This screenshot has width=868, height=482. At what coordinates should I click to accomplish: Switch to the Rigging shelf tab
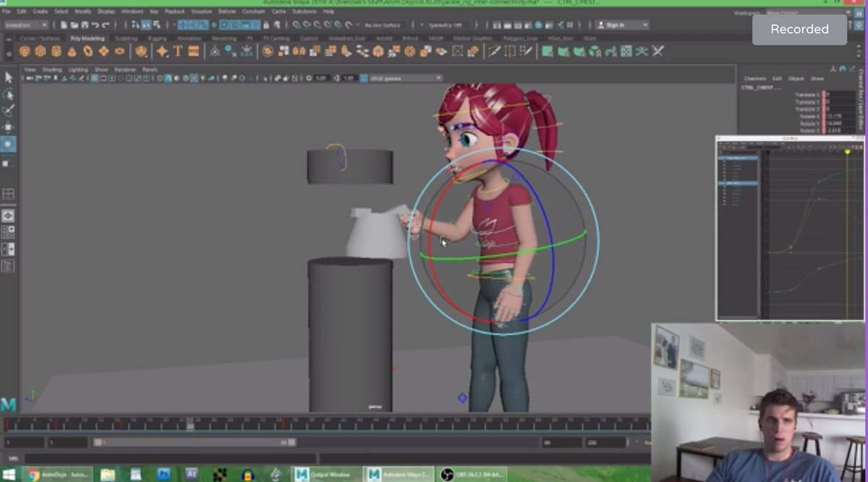[158, 38]
